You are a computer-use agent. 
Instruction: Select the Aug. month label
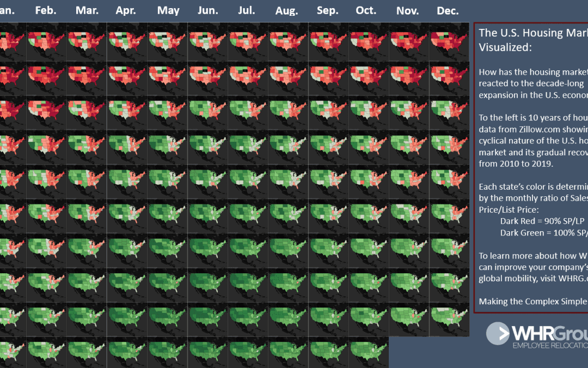click(286, 11)
